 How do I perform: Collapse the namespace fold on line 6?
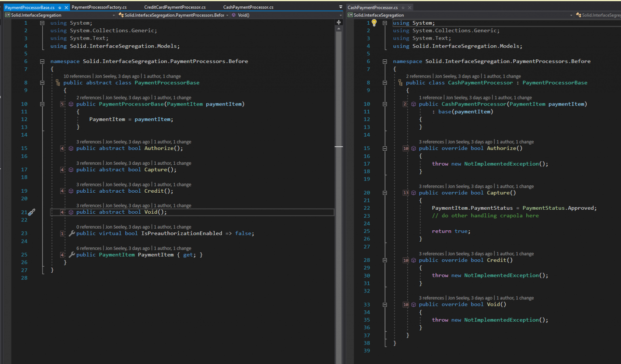(42, 61)
